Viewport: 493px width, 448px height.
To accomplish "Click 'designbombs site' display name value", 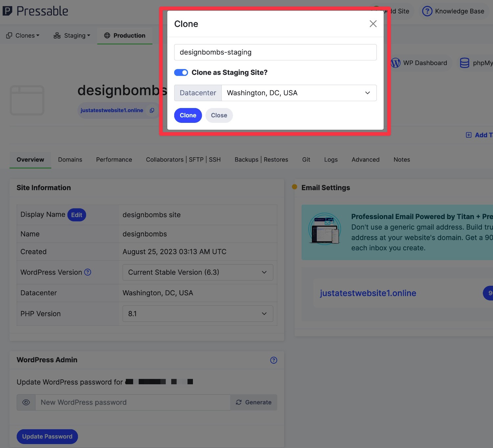I will coord(152,215).
